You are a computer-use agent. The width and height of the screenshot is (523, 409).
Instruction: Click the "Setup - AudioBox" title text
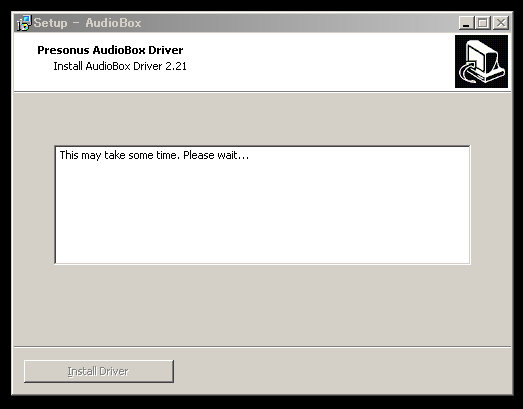[x=87, y=23]
